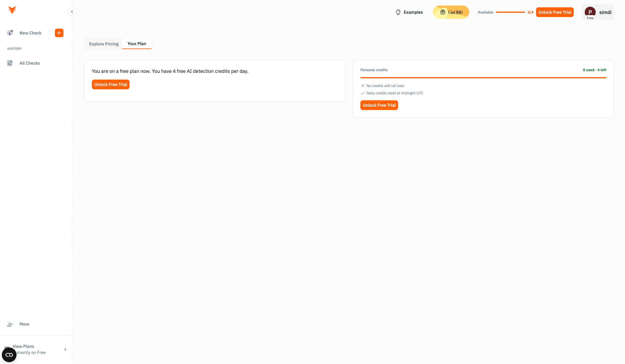
Task: Switch to the Explore Pricing tab
Action: click(104, 44)
